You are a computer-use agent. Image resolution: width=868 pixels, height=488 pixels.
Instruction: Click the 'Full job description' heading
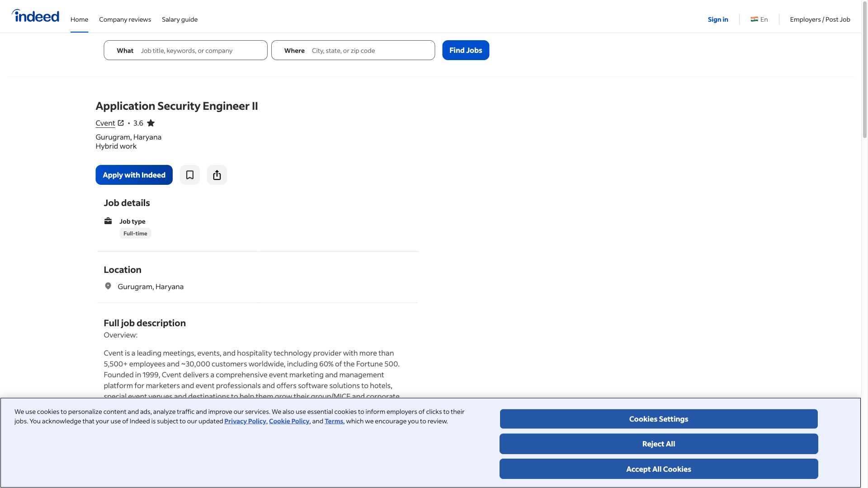pyautogui.click(x=145, y=323)
